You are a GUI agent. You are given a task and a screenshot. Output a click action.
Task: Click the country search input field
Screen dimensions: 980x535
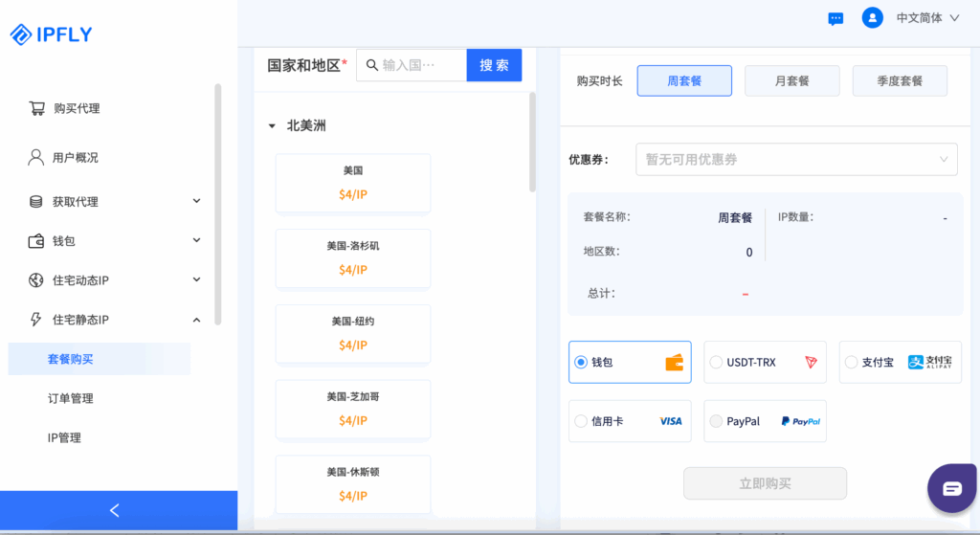click(412, 65)
